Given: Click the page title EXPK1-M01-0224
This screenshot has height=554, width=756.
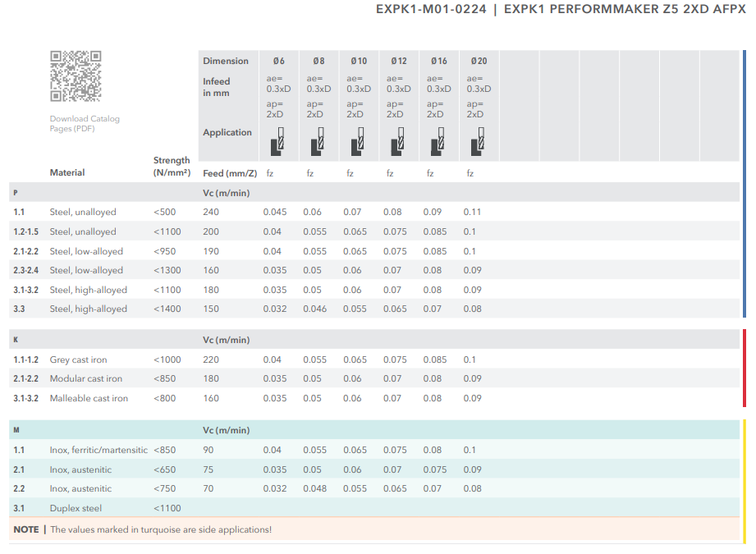Looking at the screenshot, I should pos(431,10).
